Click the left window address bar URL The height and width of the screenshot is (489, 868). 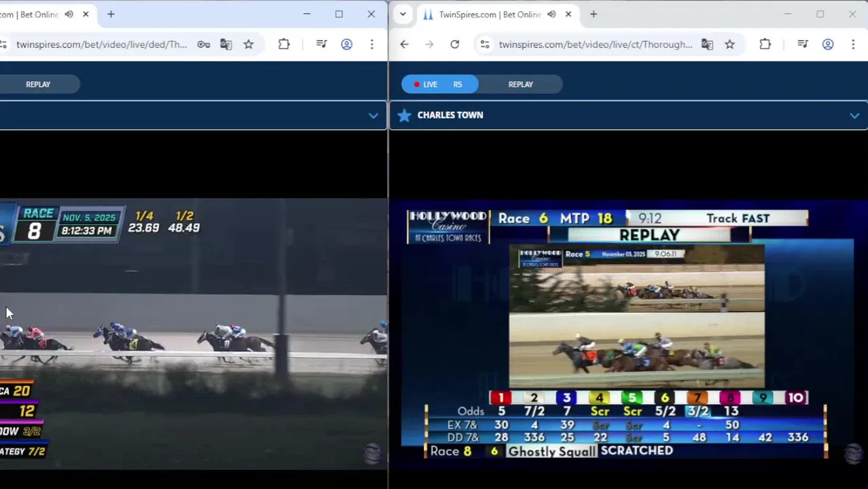tap(102, 44)
